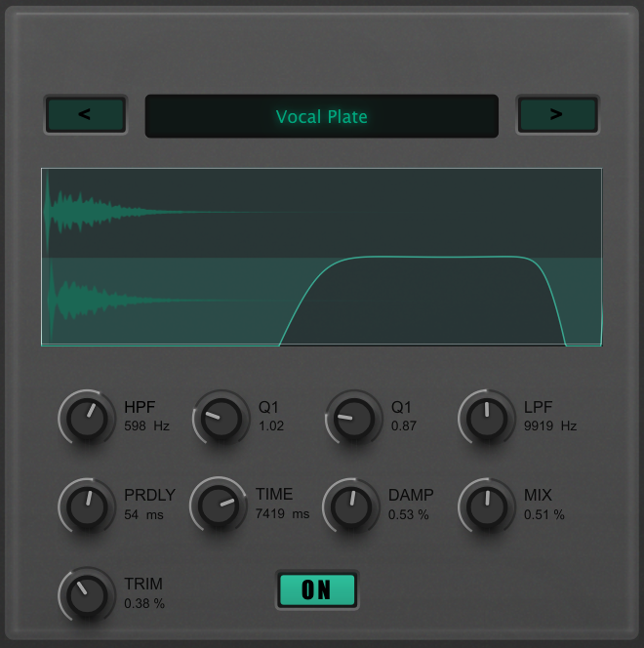Click the TIME reverb knob
Viewport: 644px width, 648px height.
219,506
